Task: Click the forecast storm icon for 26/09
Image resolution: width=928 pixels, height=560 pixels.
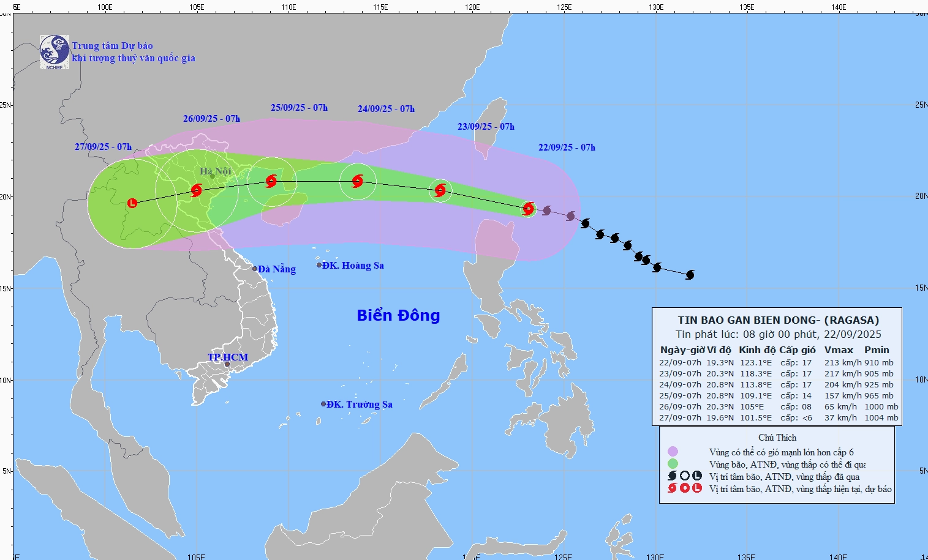Action: [x=196, y=190]
